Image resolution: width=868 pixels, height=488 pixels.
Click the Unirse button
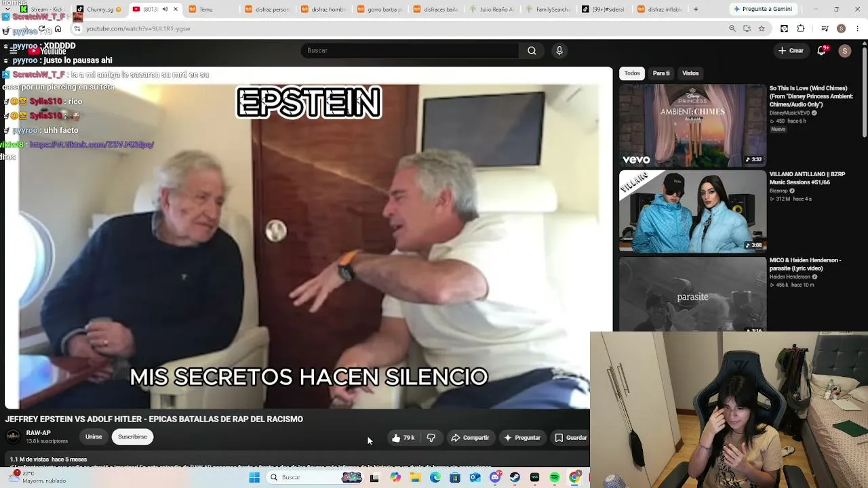pyautogui.click(x=94, y=437)
